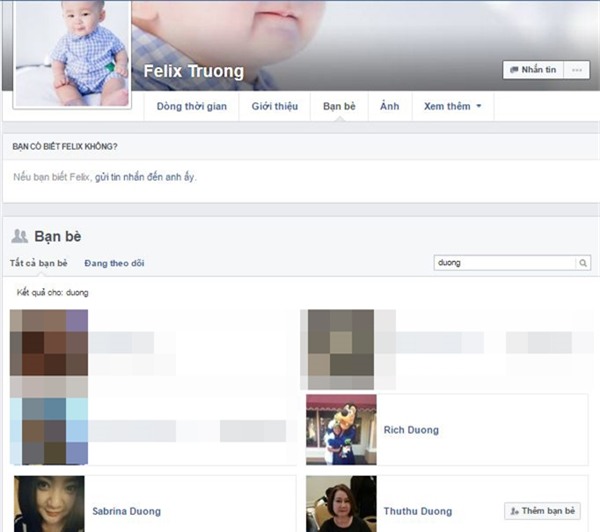This screenshot has height=532, width=600.
Task: Click Rich Duong's profile thumbnail
Action: [341, 430]
